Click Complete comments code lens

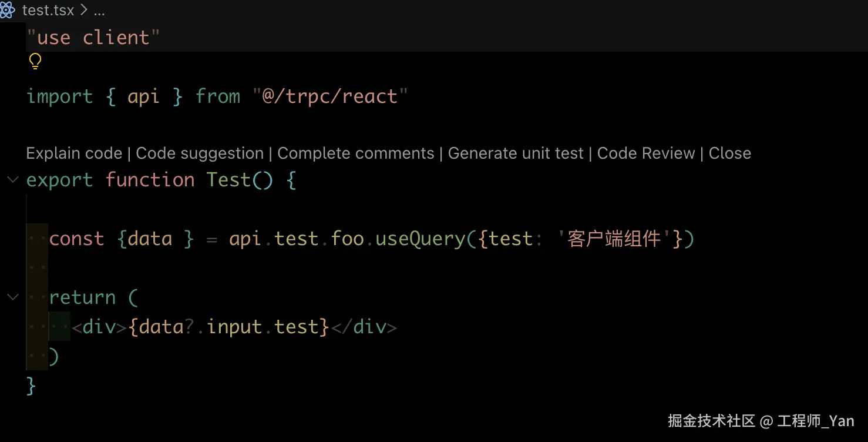coord(355,153)
